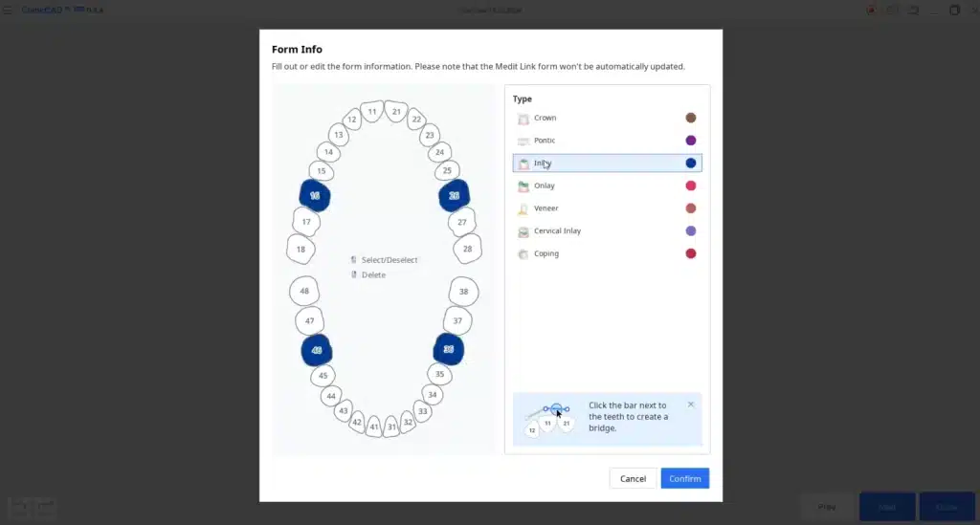
Task: Deselect highlighted tooth 46
Action: tap(316, 350)
